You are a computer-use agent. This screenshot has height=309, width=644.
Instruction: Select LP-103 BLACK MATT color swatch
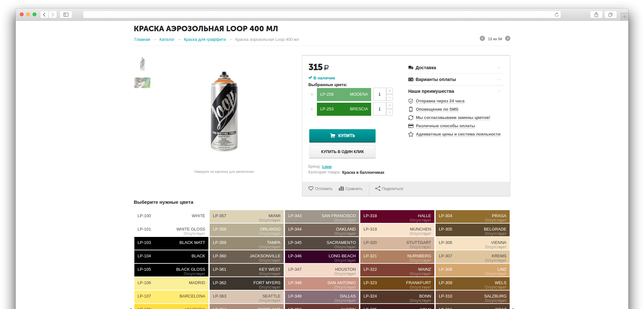(171, 243)
